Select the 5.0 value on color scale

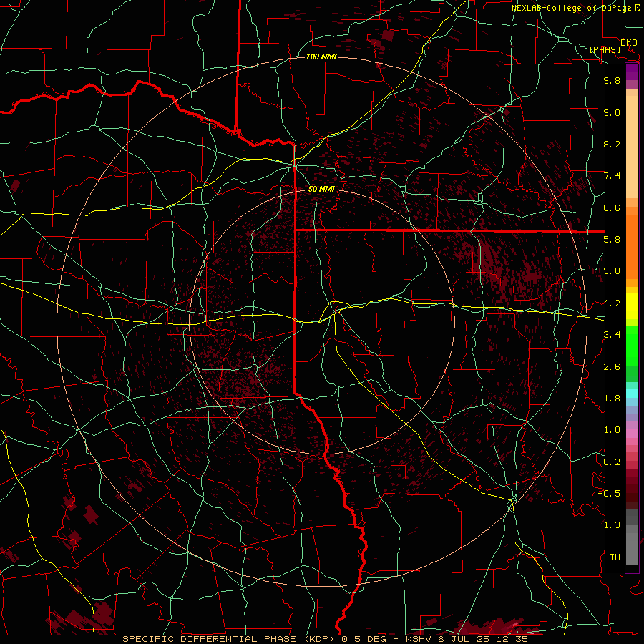(612, 271)
